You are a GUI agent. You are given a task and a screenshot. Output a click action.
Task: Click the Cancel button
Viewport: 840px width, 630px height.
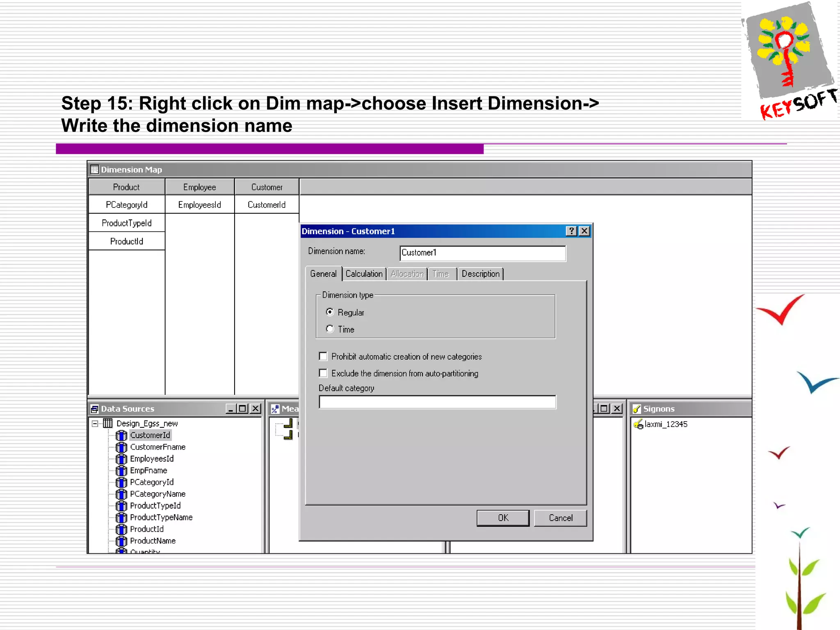pyautogui.click(x=560, y=518)
